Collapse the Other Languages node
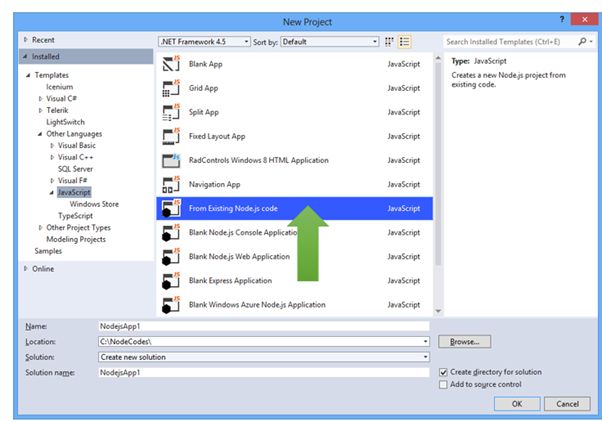Screen dimensions: 602x422 pyautogui.click(x=40, y=134)
